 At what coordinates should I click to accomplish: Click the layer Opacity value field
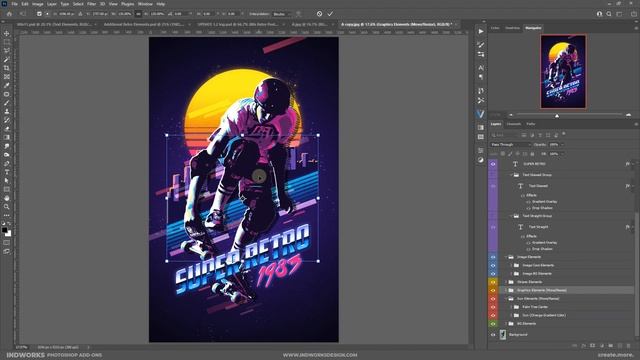(554, 144)
